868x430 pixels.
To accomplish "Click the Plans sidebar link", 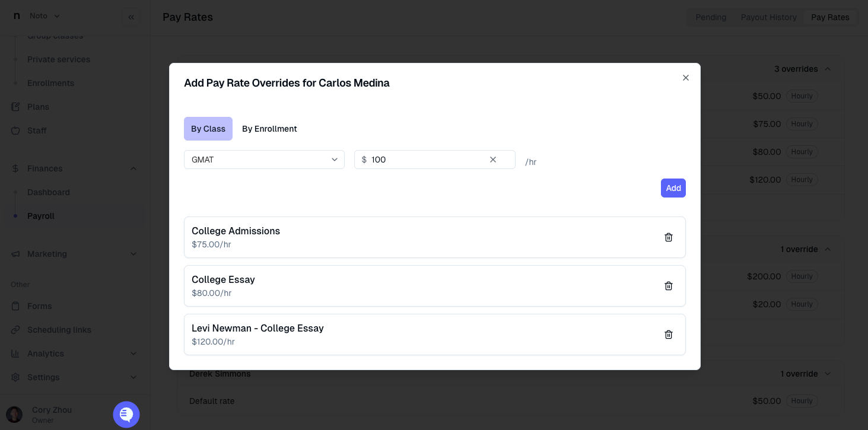I will coord(38,107).
